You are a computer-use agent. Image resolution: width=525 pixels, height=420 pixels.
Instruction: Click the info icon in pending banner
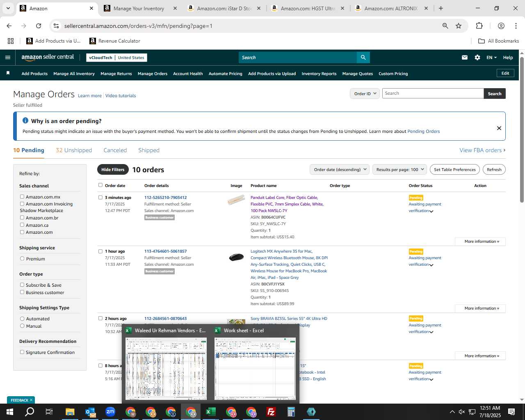[25, 121]
